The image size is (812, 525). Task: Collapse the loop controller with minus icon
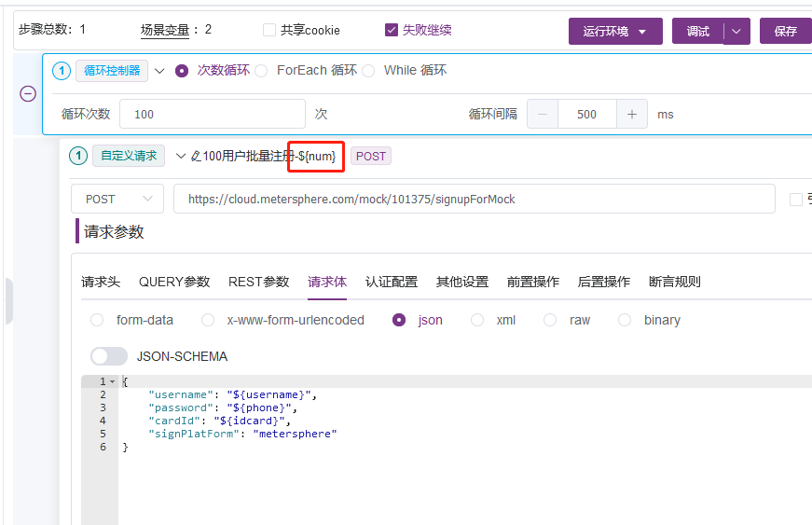pos(28,93)
